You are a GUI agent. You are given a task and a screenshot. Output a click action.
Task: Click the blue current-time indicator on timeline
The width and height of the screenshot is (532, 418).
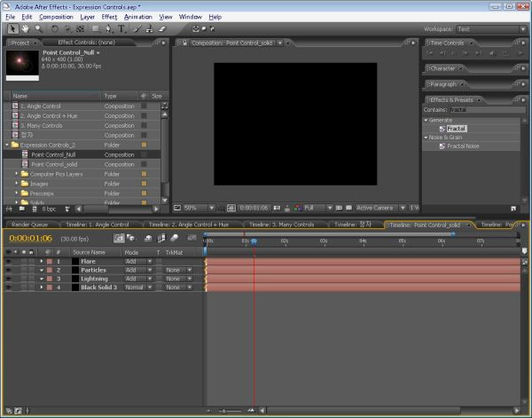point(254,241)
